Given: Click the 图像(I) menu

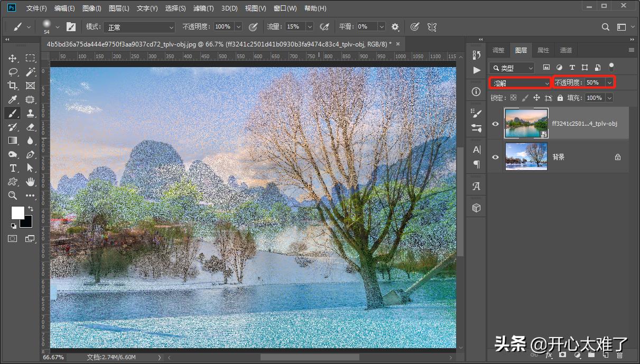Looking at the screenshot, I should pos(92,8).
